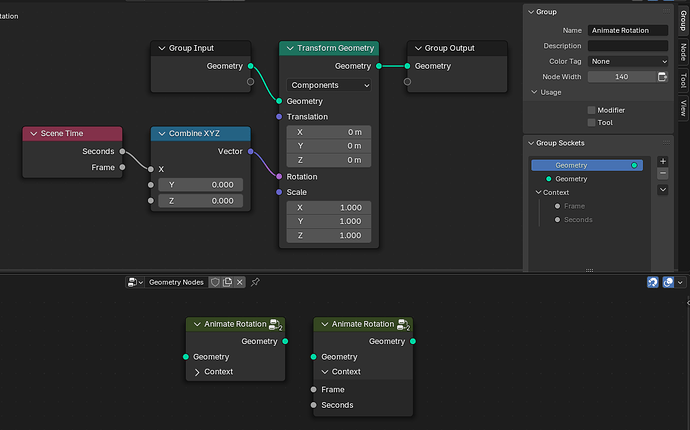Screen dimensions: 690x430
Task: Collapse the Group Sockets panel
Action: point(531,143)
